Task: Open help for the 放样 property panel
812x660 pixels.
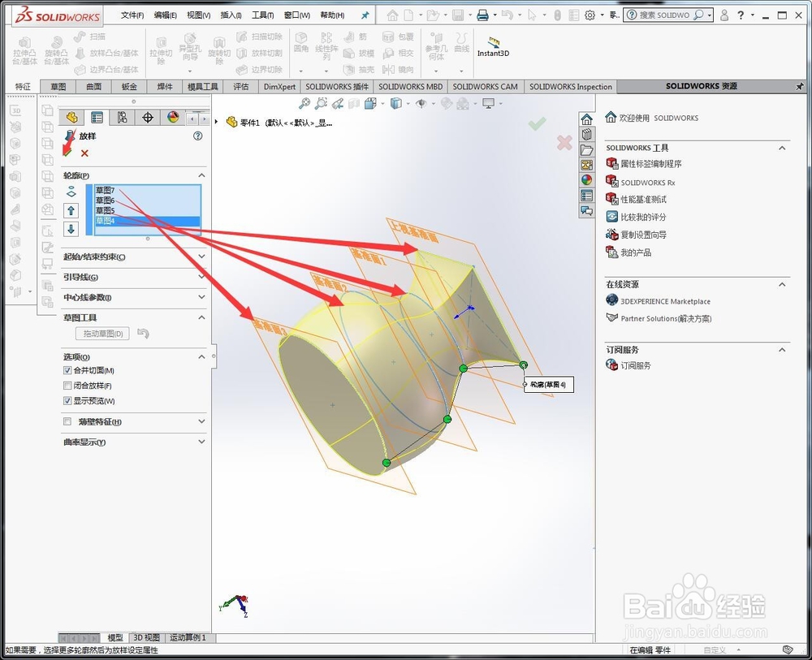Action: point(197,136)
